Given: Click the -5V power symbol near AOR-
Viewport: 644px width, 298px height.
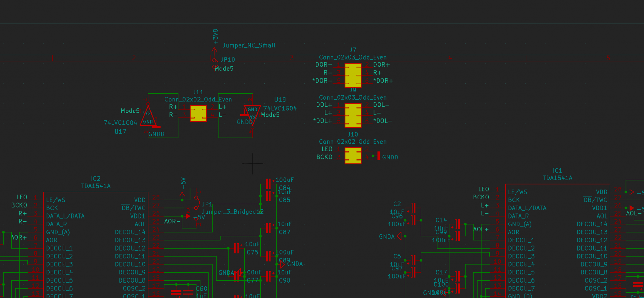Looking at the screenshot, I should pos(188,216).
